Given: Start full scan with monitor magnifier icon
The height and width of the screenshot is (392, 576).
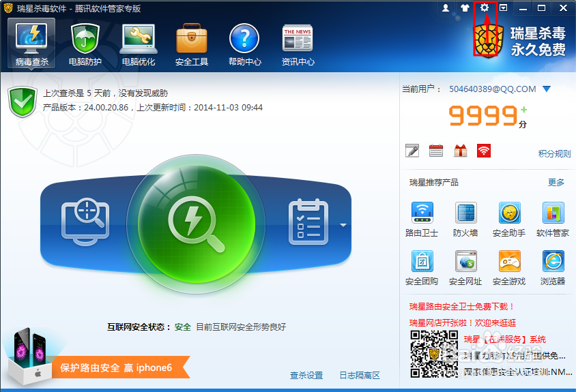Looking at the screenshot, I should point(85,222).
